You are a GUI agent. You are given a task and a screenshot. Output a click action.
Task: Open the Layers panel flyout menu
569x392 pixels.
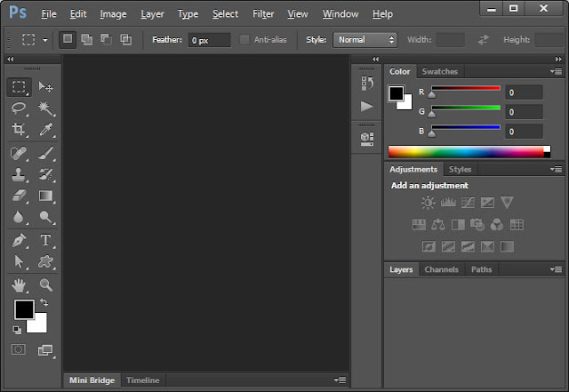pyautogui.click(x=557, y=269)
